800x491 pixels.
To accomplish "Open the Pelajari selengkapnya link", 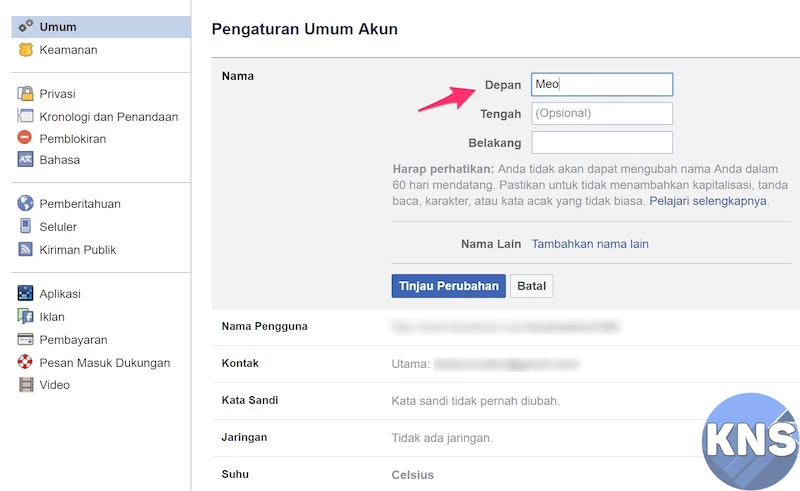I will [708, 201].
